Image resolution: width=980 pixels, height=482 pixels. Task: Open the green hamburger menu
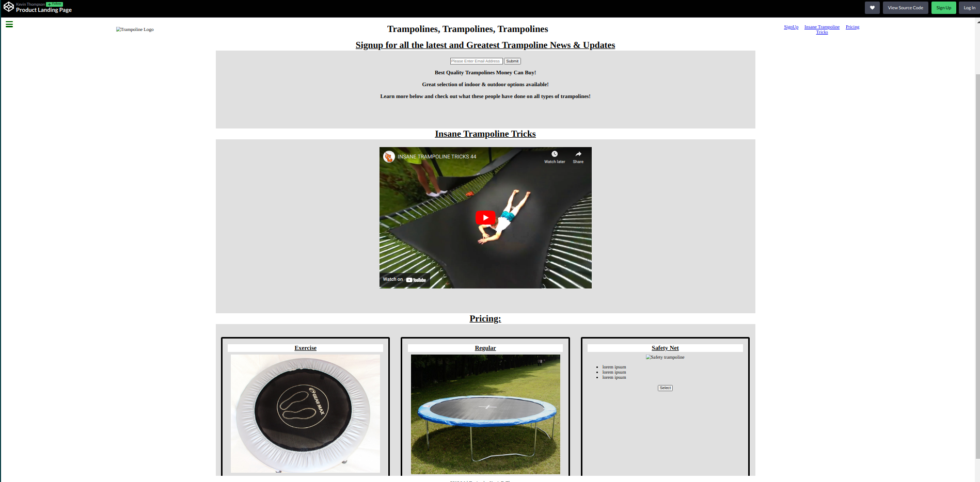point(9,24)
